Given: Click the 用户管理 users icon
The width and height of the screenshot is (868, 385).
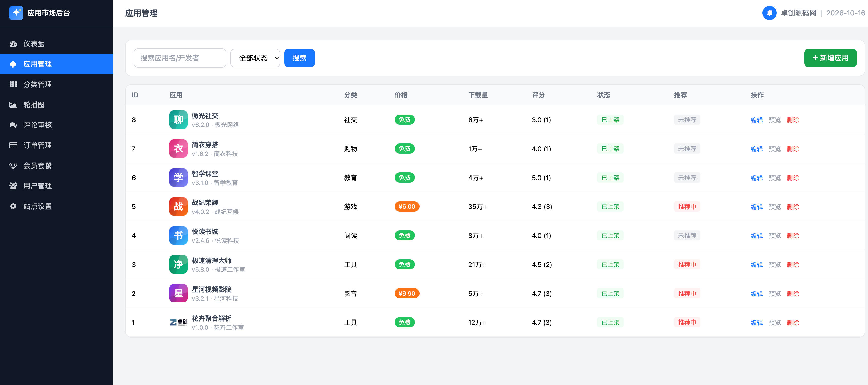Looking at the screenshot, I should [x=13, y=186].
